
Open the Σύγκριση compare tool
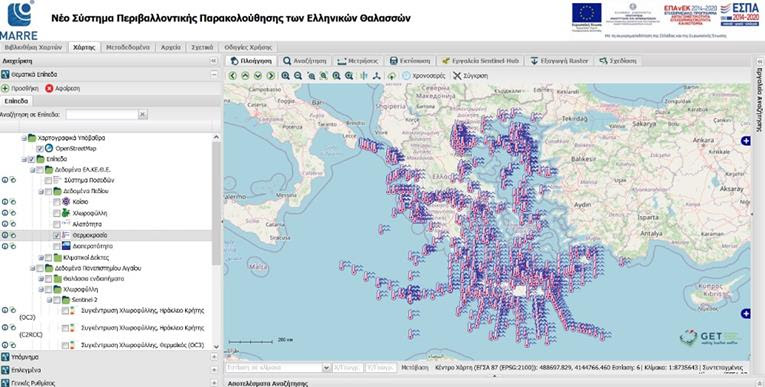click(x=470, y=76)
